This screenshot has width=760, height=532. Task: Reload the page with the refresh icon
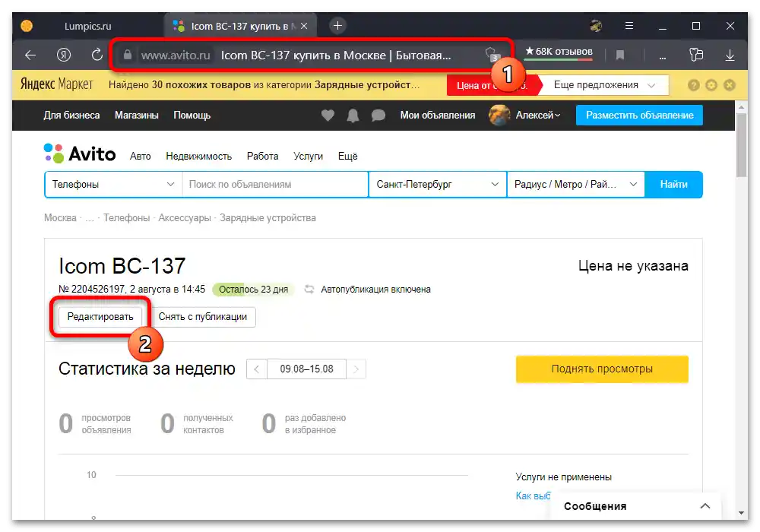[97, 55]
